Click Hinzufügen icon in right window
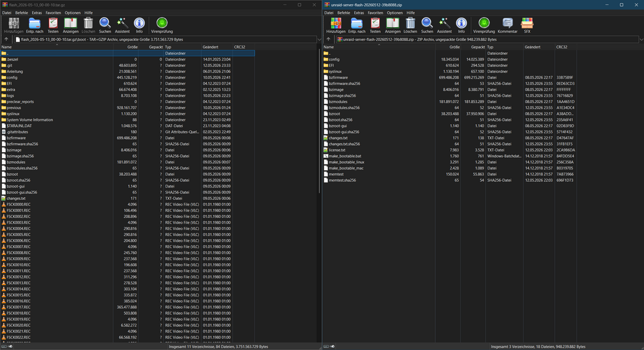This screenshot has width=644, height=350. pos(336,25)
